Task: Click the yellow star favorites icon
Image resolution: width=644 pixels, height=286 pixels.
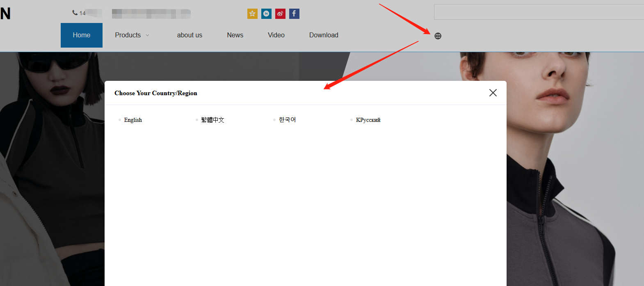Action: tap(252, 14)
